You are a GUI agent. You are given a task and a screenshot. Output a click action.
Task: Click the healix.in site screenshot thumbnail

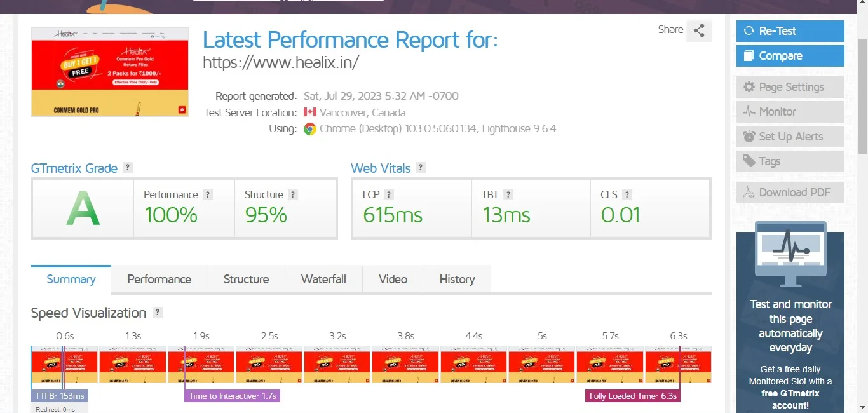click(110, 72)
